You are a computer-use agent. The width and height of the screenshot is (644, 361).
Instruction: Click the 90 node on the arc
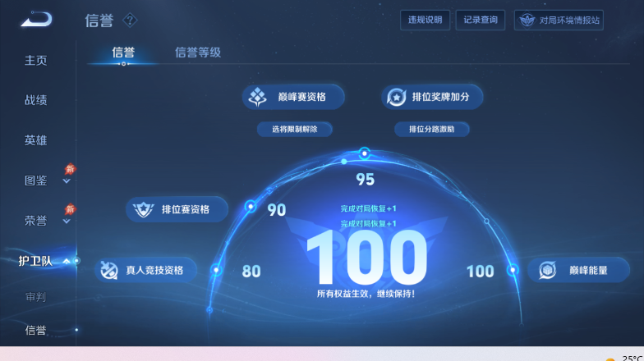251,207
